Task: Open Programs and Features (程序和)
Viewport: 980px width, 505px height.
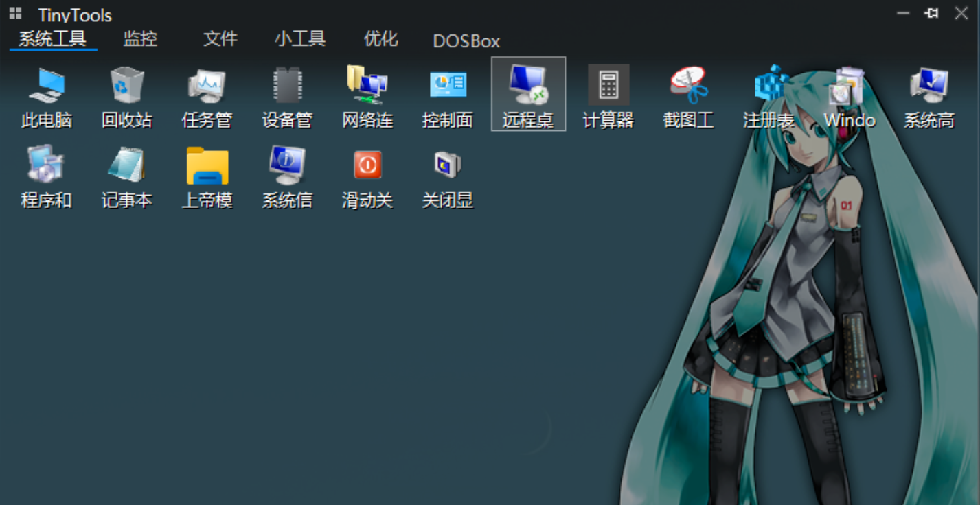Action: pyautogui.click(x=47, y=176)
